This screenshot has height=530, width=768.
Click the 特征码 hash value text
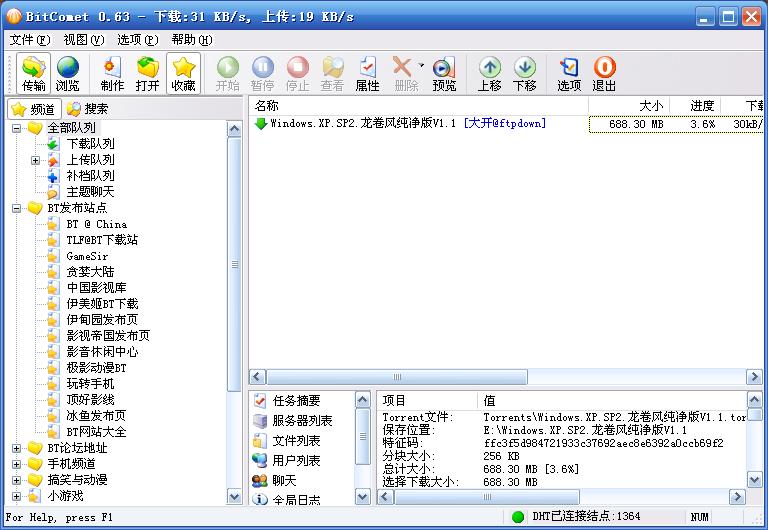coord(603,443)
